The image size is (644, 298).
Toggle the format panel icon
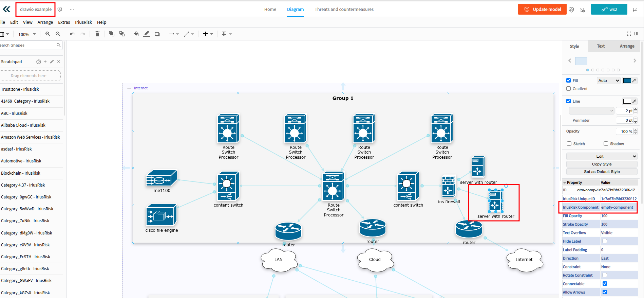pos(636,34)
